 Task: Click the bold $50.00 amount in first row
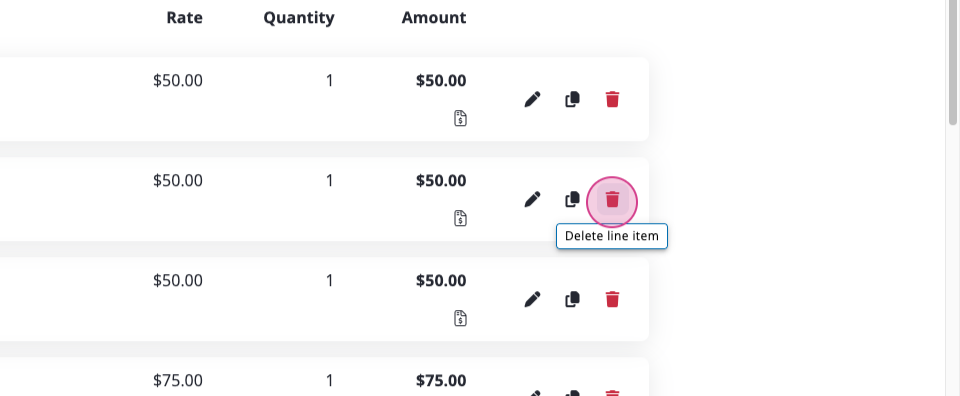441,81
